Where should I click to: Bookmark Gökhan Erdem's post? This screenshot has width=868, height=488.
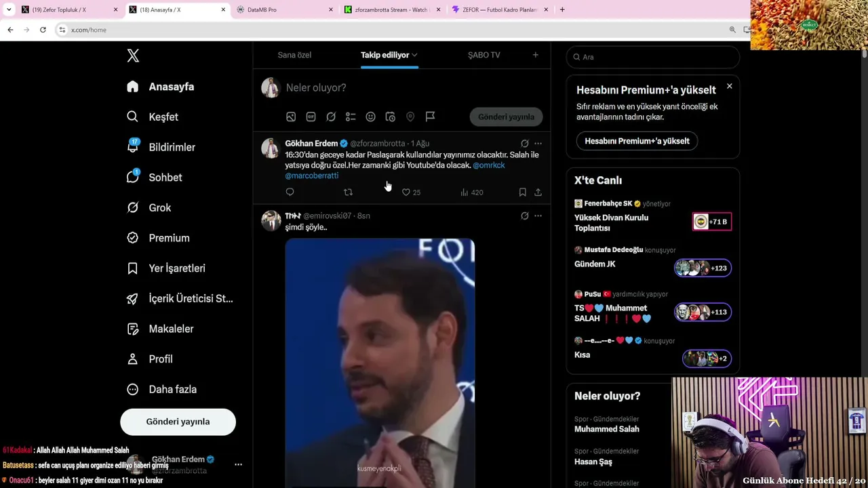point(522,192)
